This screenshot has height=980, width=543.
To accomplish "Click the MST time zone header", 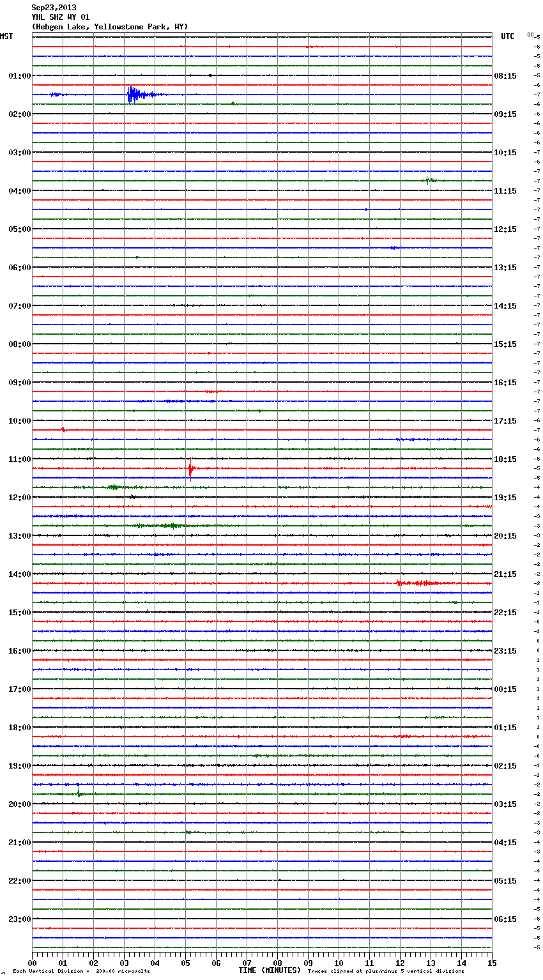I will [x=6, y=36].
